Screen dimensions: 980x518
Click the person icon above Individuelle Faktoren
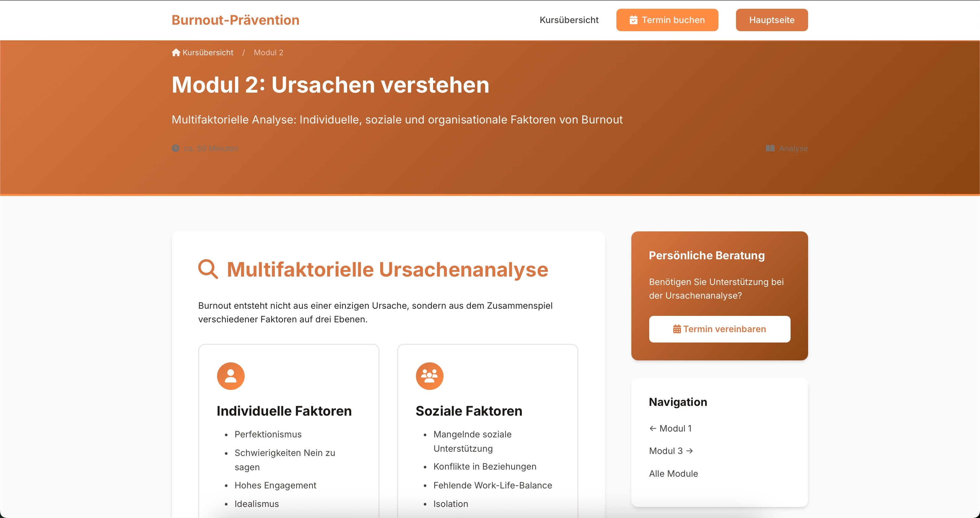(231, 376)
